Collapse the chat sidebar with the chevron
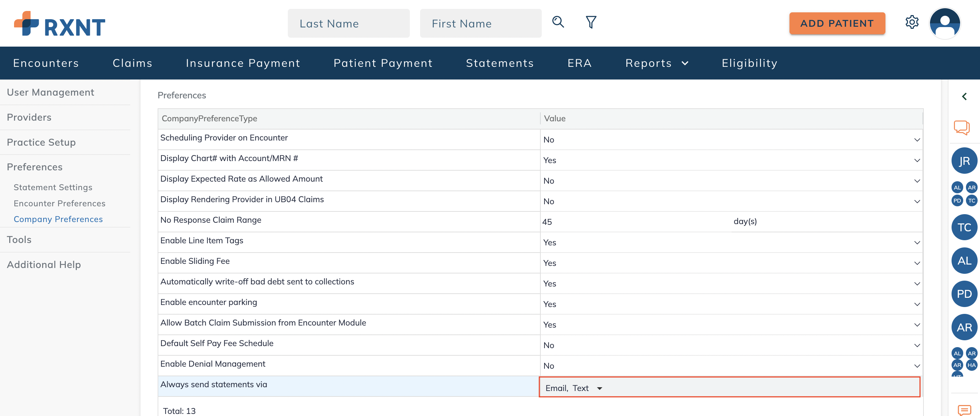The image size is (980, 416). 964,96
